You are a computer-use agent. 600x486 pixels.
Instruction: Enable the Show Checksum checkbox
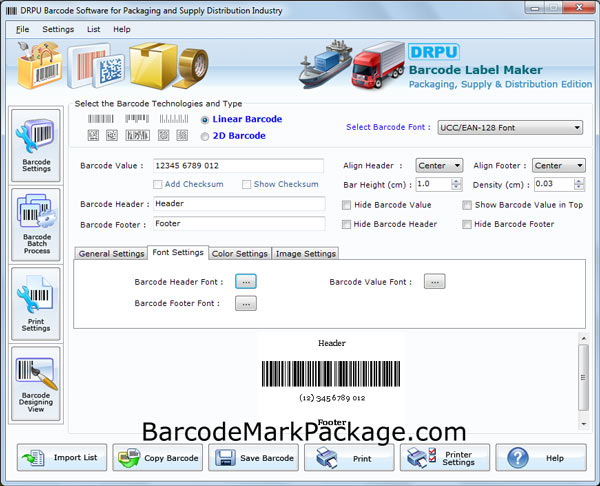coord(246,184)
